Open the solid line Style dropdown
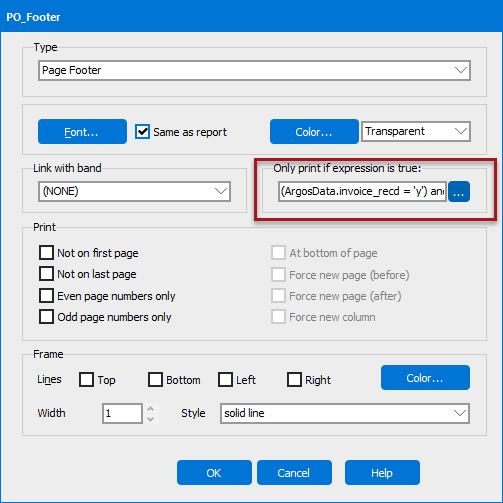 (x=345, y=413)
